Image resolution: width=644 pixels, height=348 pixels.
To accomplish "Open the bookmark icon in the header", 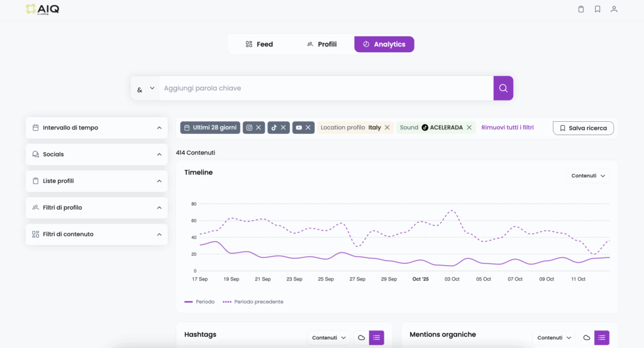I will tap(597, 9).
